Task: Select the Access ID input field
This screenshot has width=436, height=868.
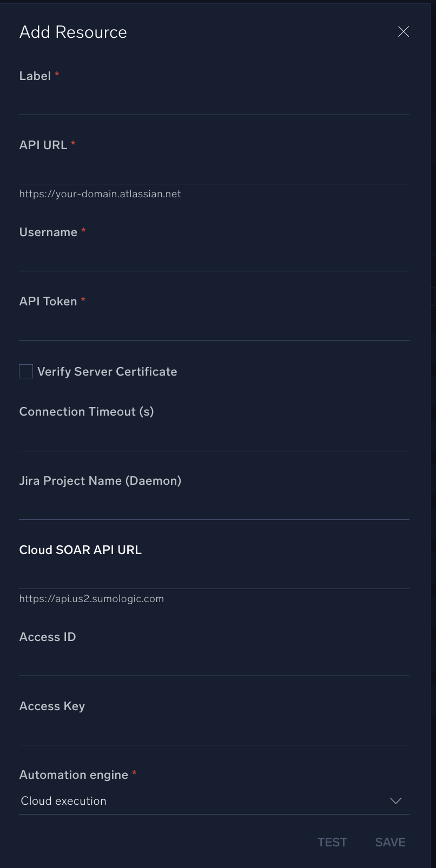Action: (x=214, y=663)
